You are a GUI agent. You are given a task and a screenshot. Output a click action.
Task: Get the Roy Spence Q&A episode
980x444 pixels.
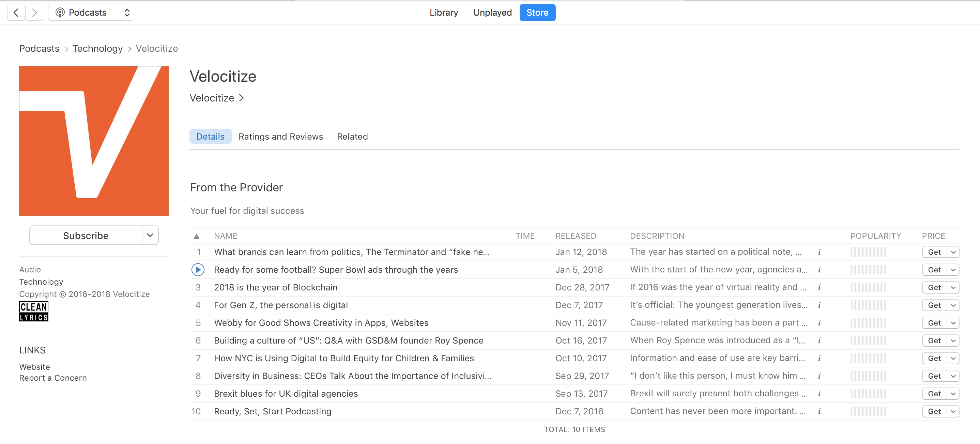point(934,340)
